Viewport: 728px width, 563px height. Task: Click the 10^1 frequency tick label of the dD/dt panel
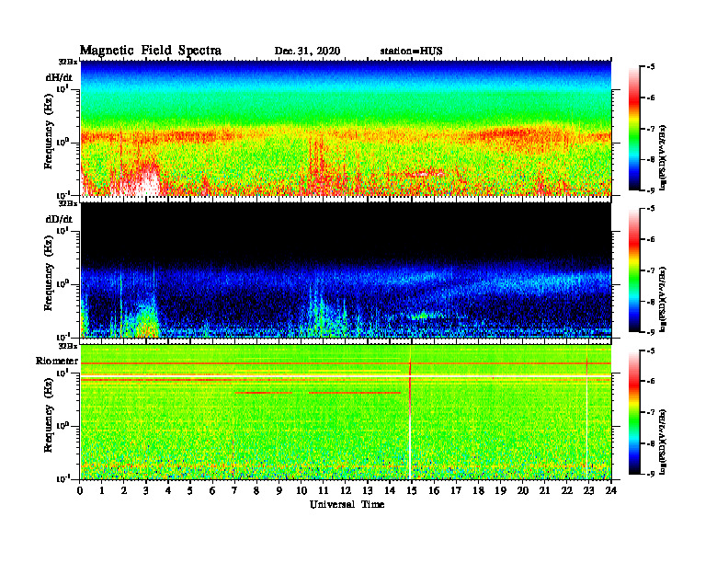tap(63, 230)
